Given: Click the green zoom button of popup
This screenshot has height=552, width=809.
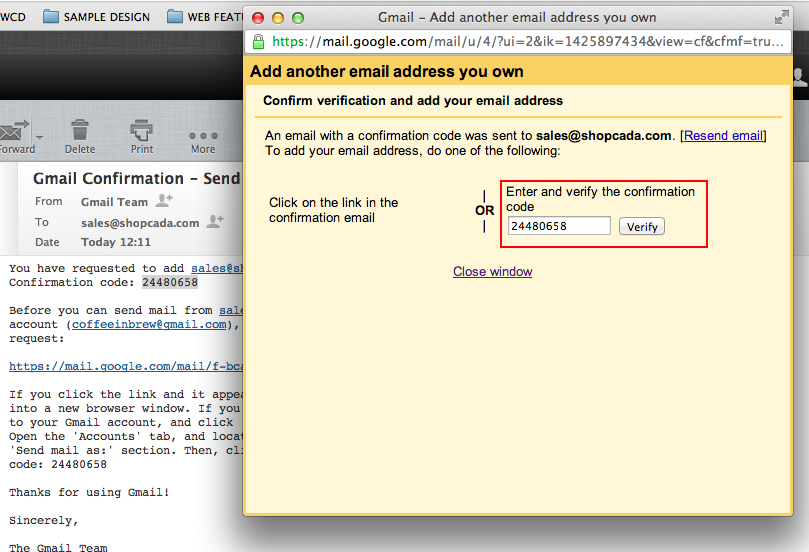Looking at the screenshot, I should coord(298,18).
